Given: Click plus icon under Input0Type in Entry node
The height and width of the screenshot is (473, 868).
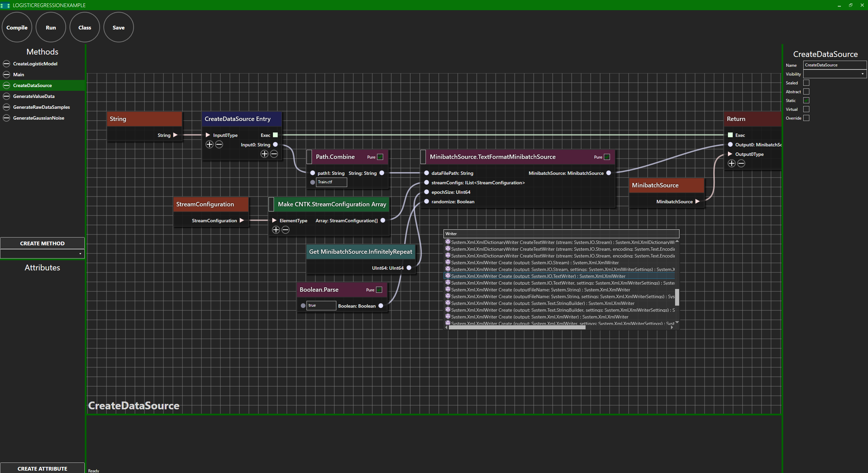Looking at the screenshot, I should (x=210, y=145).
